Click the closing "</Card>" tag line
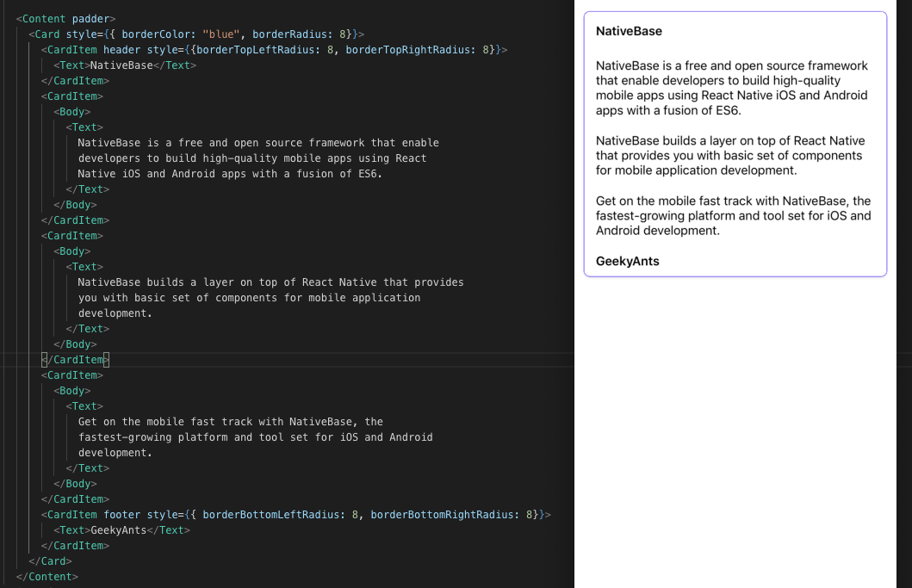This screenshot has height=588, width=912. point(50,561)
